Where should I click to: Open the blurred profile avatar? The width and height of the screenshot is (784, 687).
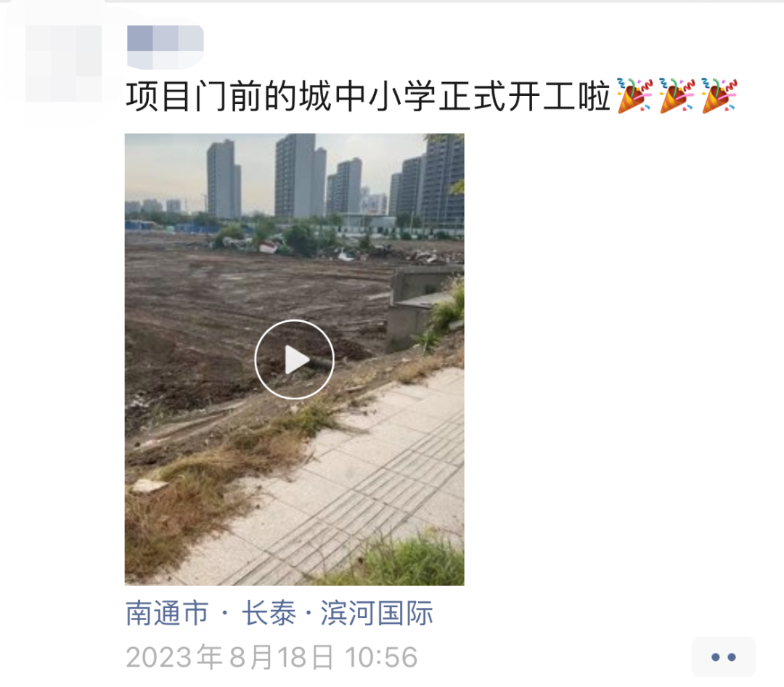point(63,64)
